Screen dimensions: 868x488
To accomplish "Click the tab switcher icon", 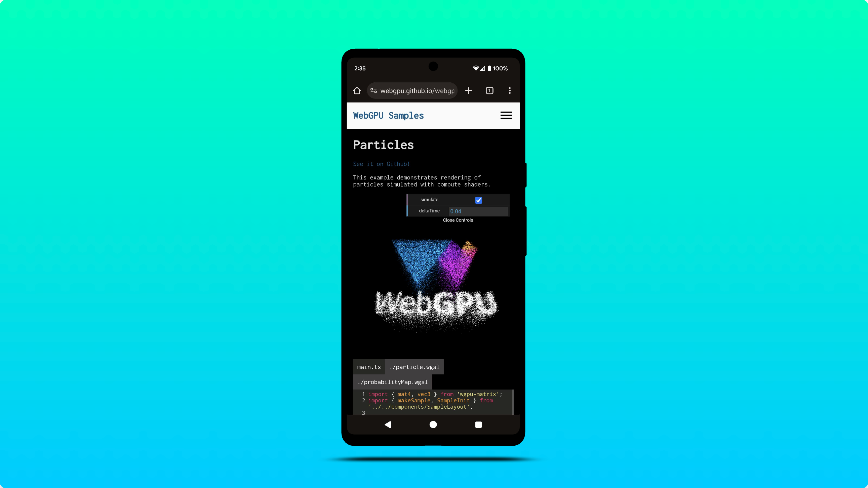I will tap(489, 90).
